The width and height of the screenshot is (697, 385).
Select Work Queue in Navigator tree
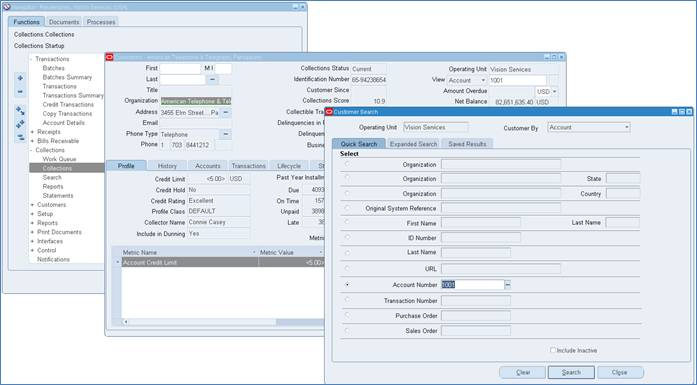59,159
